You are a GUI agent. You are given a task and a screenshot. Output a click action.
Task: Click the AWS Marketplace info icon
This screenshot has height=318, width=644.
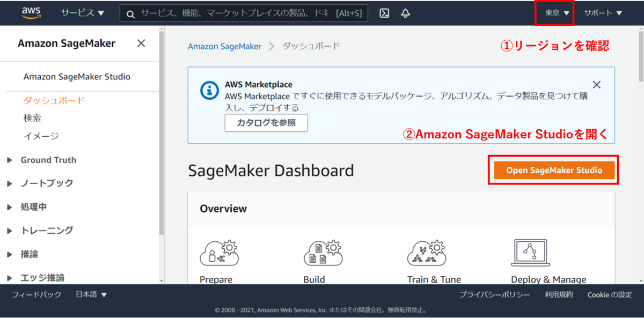(209, 90)
